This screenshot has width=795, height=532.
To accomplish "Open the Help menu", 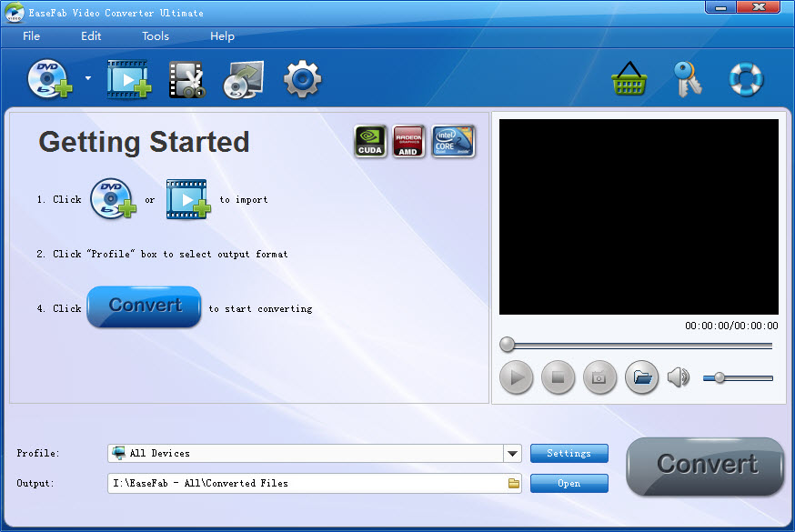I will pos(222,36).
